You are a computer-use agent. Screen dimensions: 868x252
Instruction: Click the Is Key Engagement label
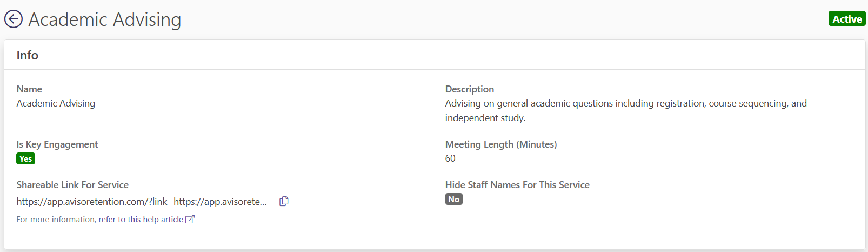(57, 144)
